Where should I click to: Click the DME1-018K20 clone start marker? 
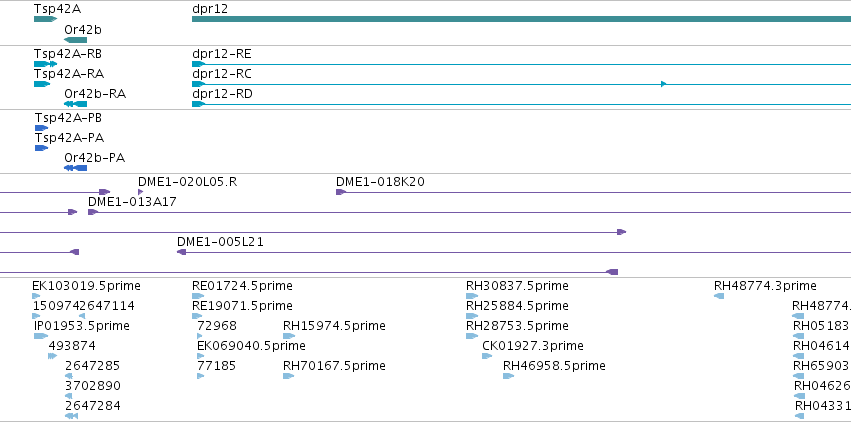[341, 191]
